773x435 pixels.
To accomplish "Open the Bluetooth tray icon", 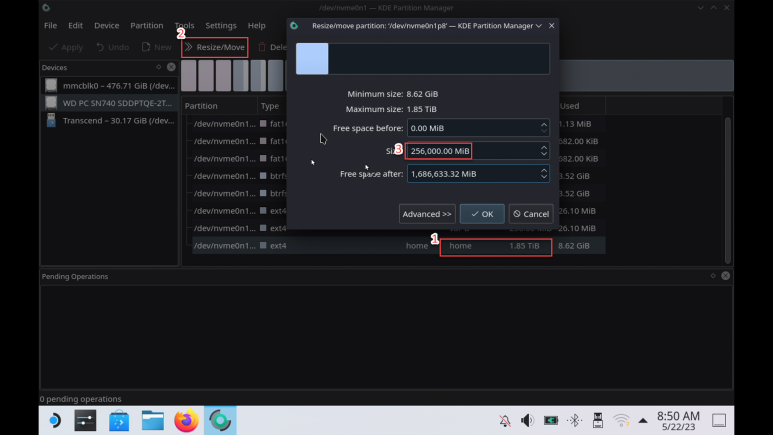I will pyautogui.click(x=574, y=421).
